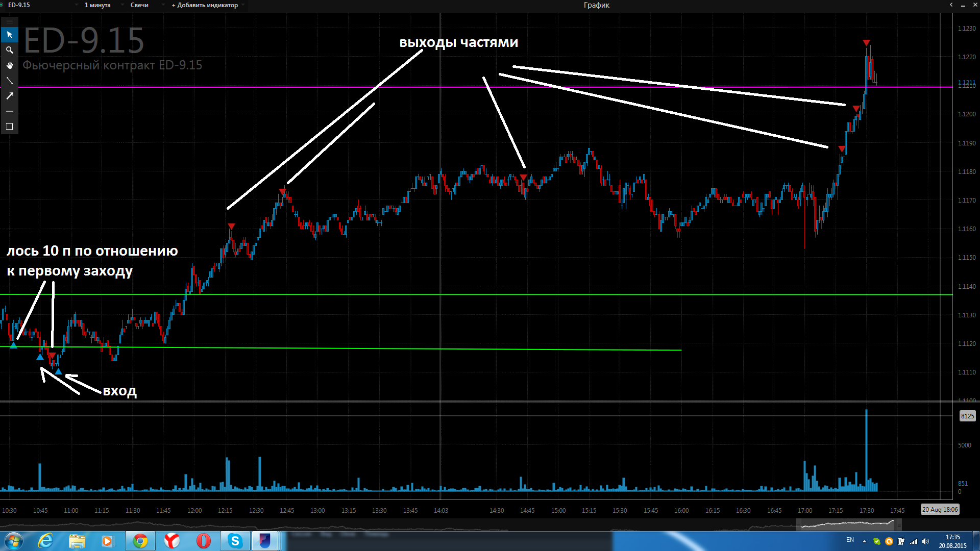This screenshot has height=551, width=980.
Task: Click the 12:00 time axis label
Action: coord(194,510)
